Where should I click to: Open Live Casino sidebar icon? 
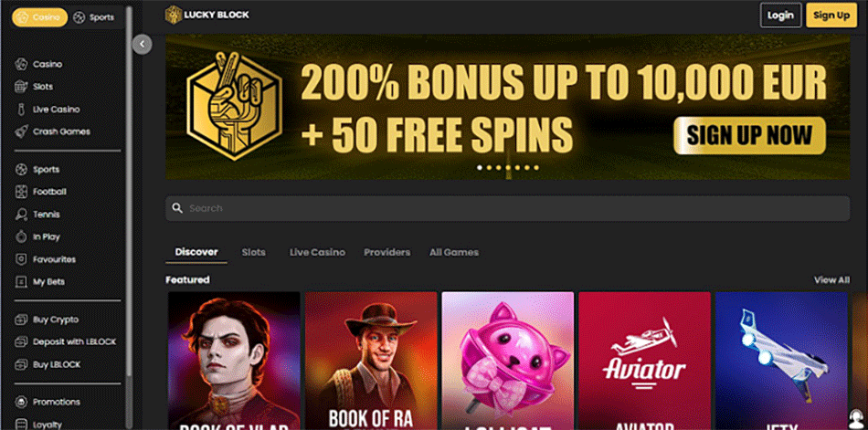tap(21, 110)
